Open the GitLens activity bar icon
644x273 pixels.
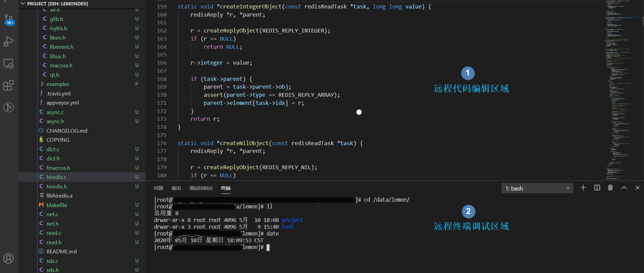[8, 107]
